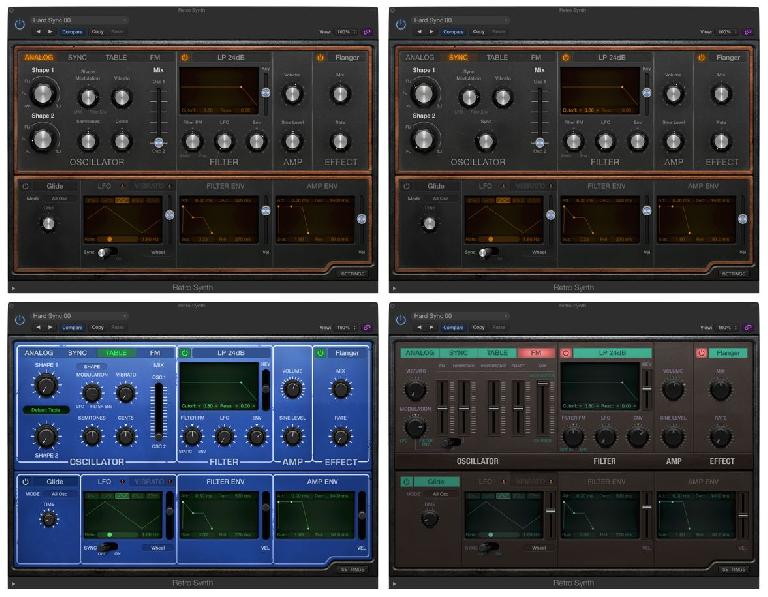
Task: Toggle the green filter power button in the blue window
Action: pyautogui.click(x=185, y=353)
